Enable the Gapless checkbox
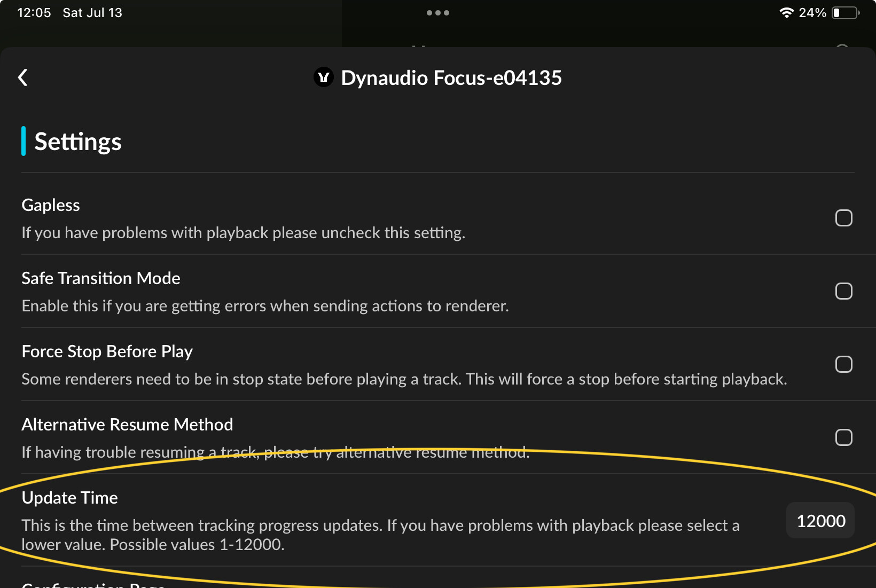 tap(843, 218)
